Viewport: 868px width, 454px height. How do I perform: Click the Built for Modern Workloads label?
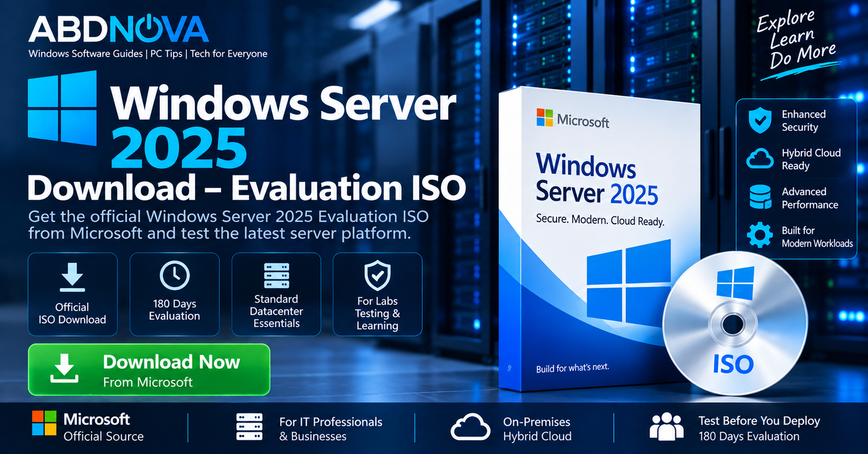[817, 237]
